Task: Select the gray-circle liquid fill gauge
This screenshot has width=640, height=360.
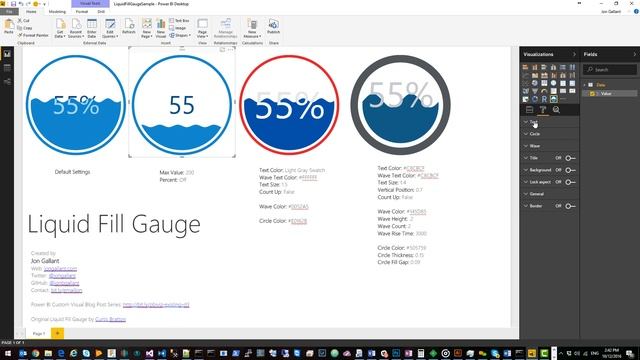Action: point(400,105)
